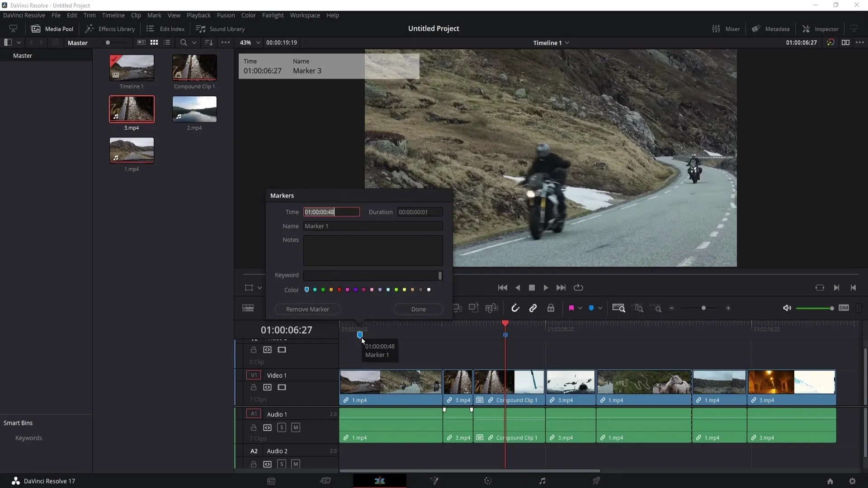Image resolution: width=868 pixels, height=488 pixels.
Task: Toggle position lock in timeline toolbar
Action: point(551,308)
